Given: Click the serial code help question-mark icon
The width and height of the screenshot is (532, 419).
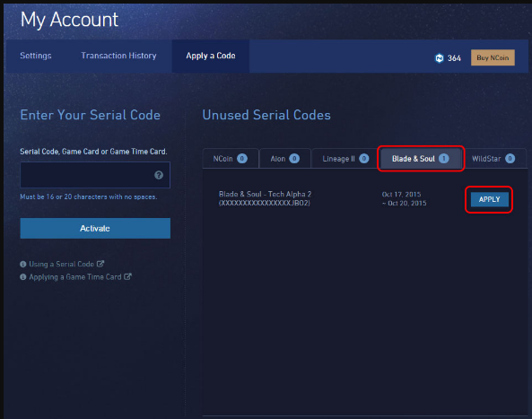Looking at the screenshot, I should (159, 175).
